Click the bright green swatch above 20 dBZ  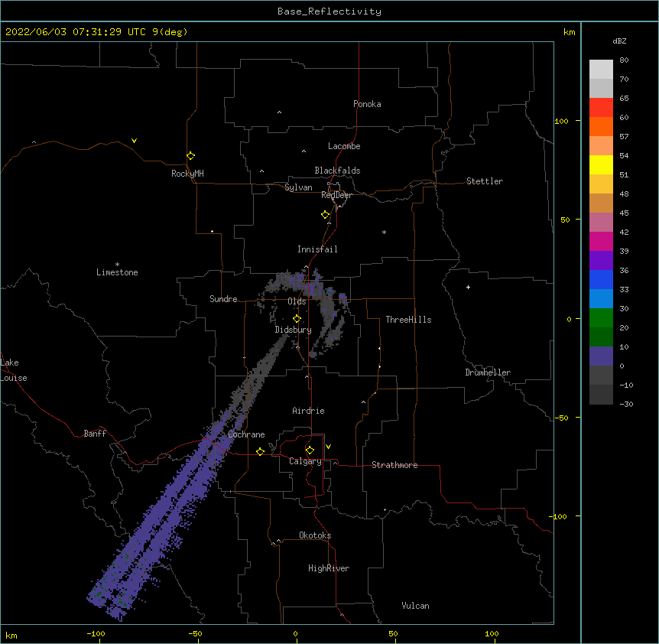click(601, 318)
